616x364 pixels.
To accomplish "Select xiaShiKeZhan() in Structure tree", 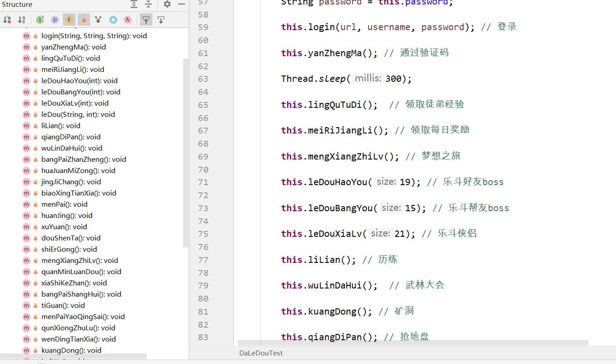I will 74,283.
